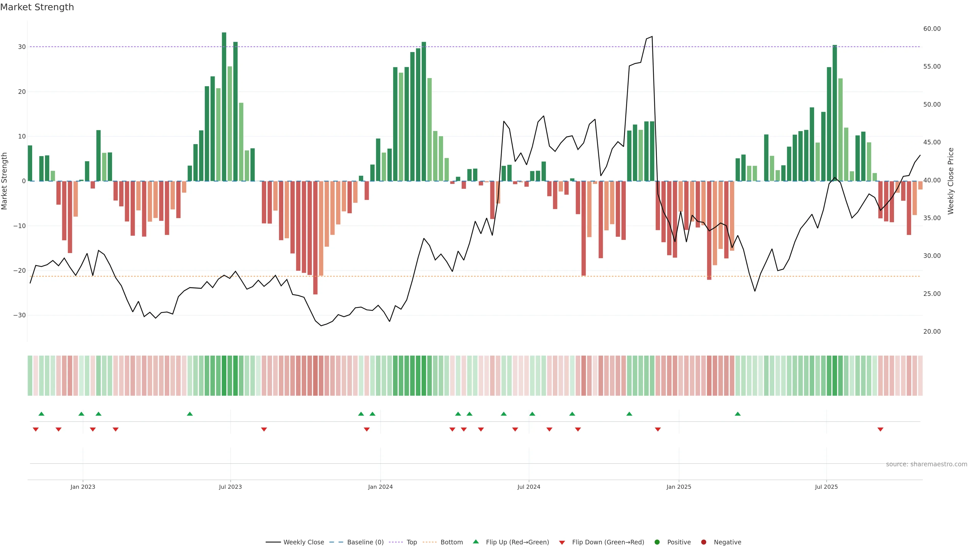
Task: Click the tallest green bar near Jul 2023
Action: tap(224, 106)
